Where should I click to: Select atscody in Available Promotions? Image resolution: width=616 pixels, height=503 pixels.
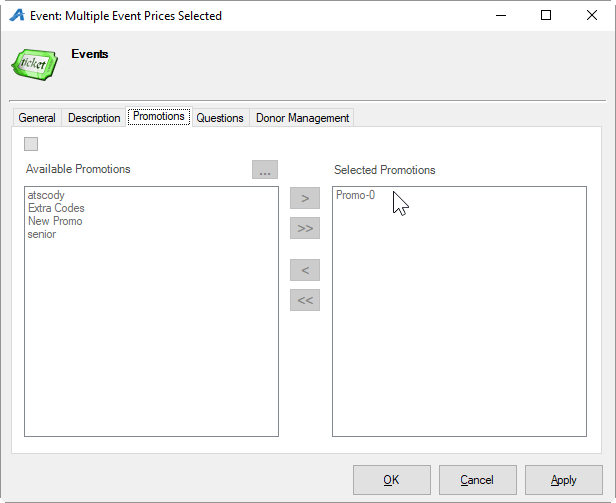point(45,196)
